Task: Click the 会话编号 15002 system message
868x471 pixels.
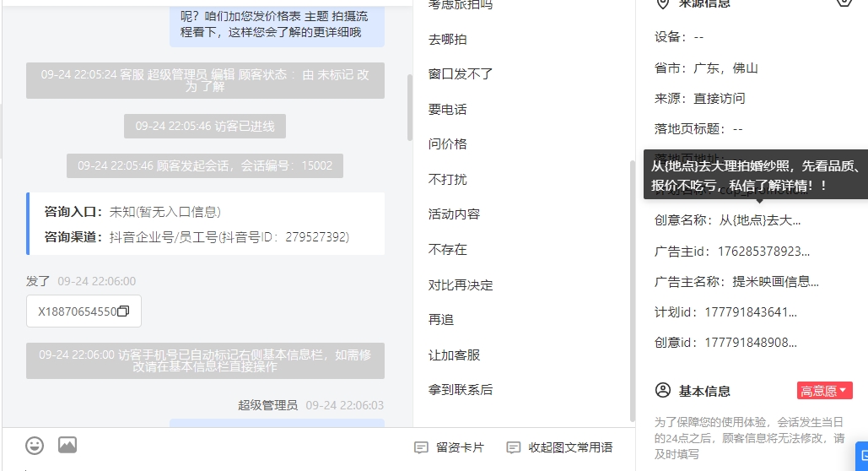Action: point(205,165)
